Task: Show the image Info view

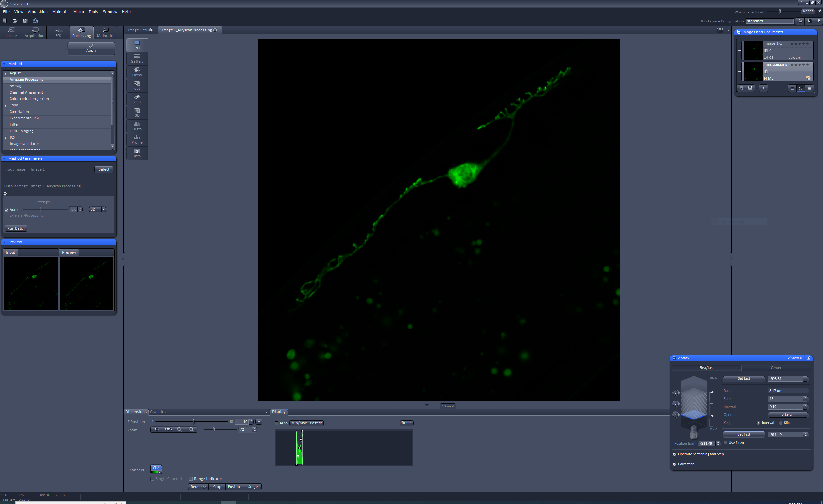Action: pos(137,153)
